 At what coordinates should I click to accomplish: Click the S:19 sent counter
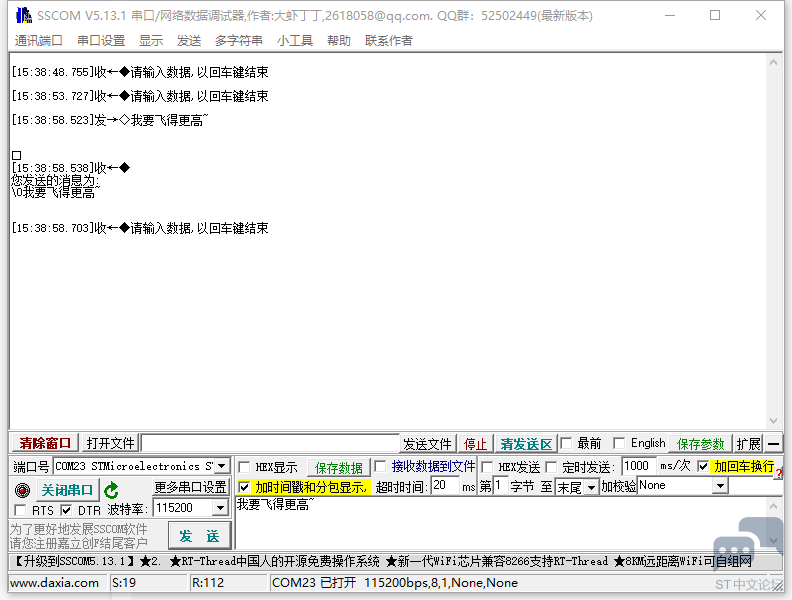[x=124, y=583]
